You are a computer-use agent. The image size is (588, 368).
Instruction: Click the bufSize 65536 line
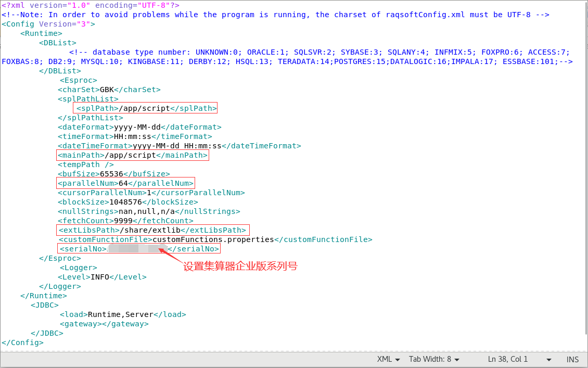[114, 174]
